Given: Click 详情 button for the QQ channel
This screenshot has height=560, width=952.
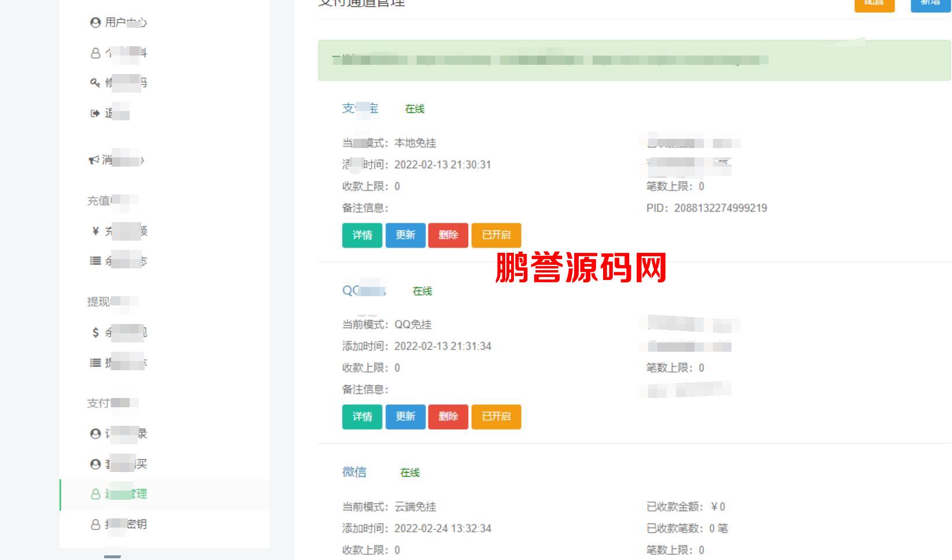Looking at the screenshot, I should point(362,417).
